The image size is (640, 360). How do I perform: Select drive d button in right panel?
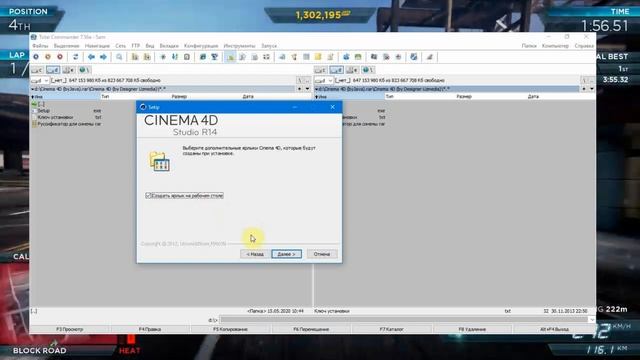coord(336,70)
